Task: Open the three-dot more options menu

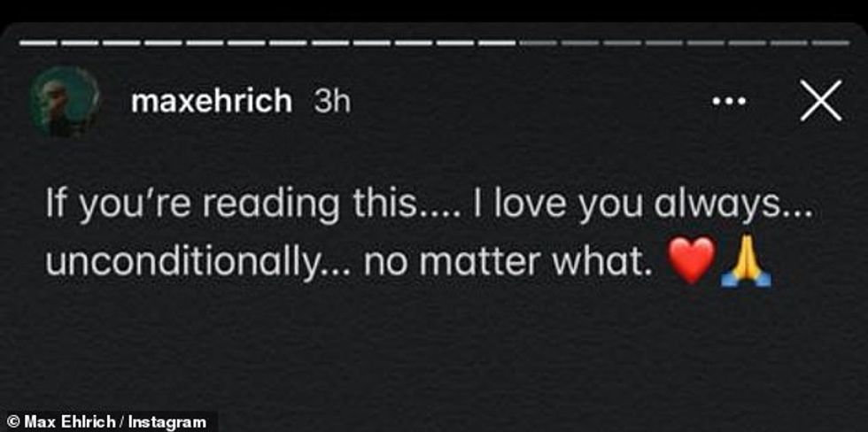Action: (x=729, y=103)
